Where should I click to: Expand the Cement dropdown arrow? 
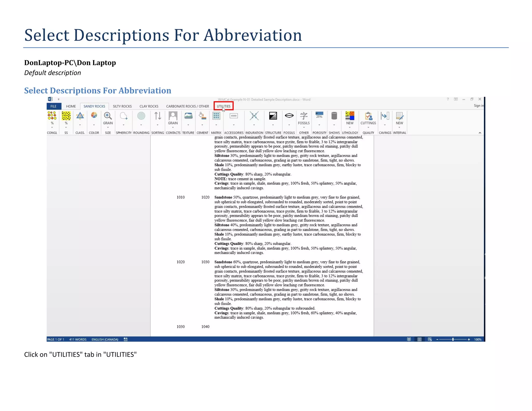pos(202,125)
